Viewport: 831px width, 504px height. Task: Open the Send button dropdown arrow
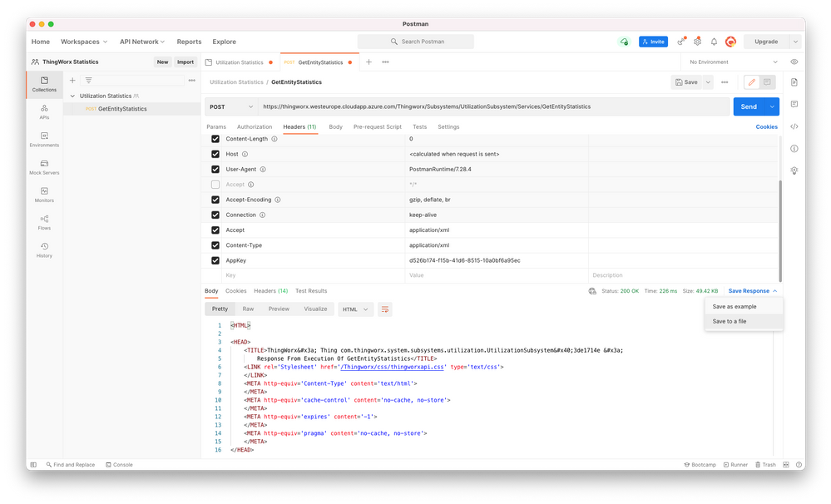pos(772,106)
